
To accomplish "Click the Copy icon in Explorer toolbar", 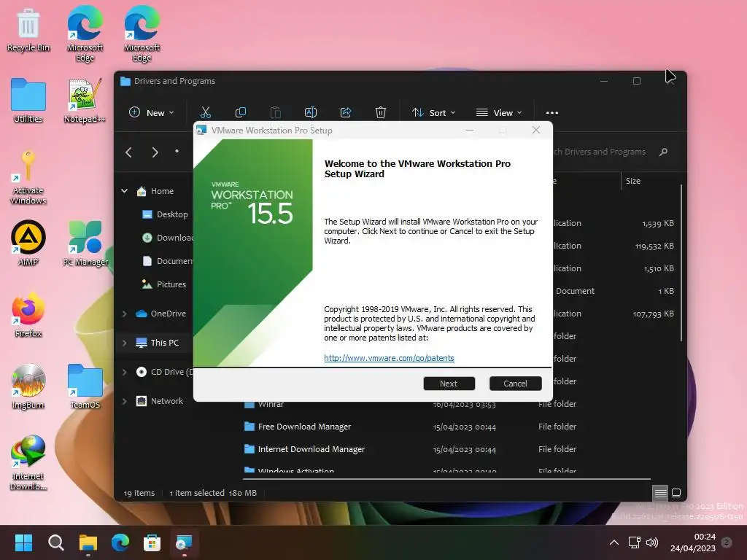I will point(241,112).
